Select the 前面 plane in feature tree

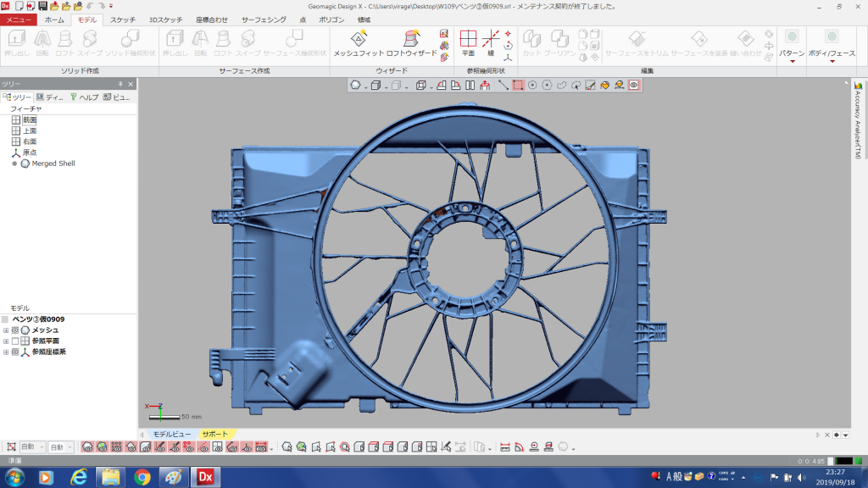coord(30,120)
